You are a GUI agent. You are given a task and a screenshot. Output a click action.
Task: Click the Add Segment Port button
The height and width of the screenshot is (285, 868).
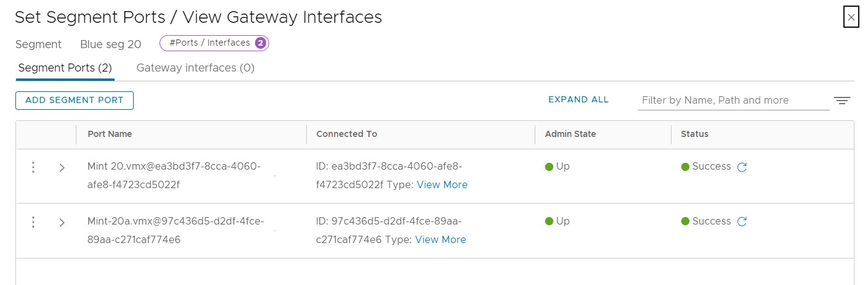75,101
